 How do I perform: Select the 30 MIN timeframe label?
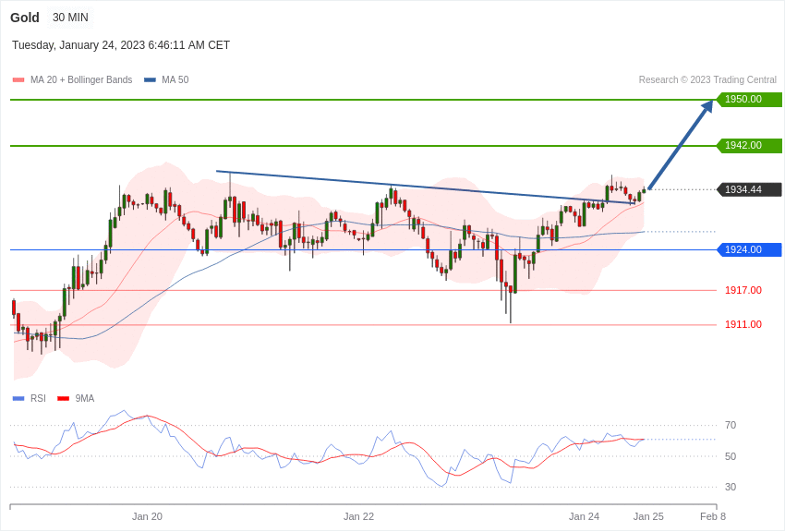click(x=70, y=18)
